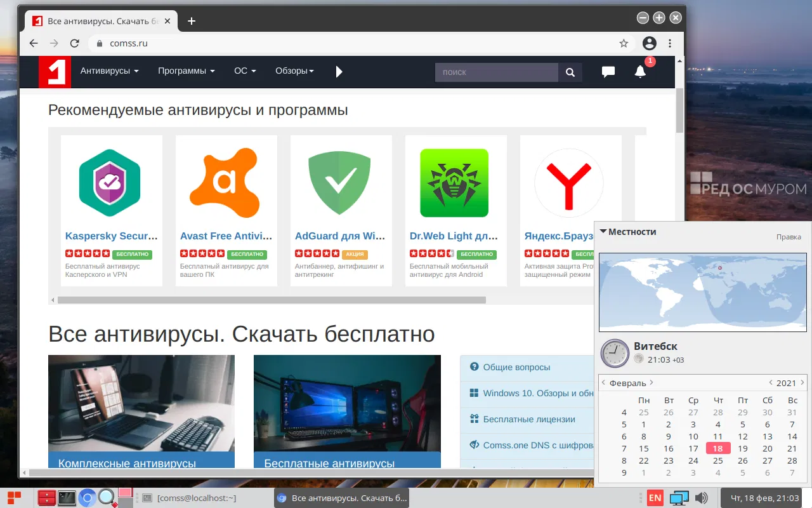Select day 14 in the calendar

792,436
